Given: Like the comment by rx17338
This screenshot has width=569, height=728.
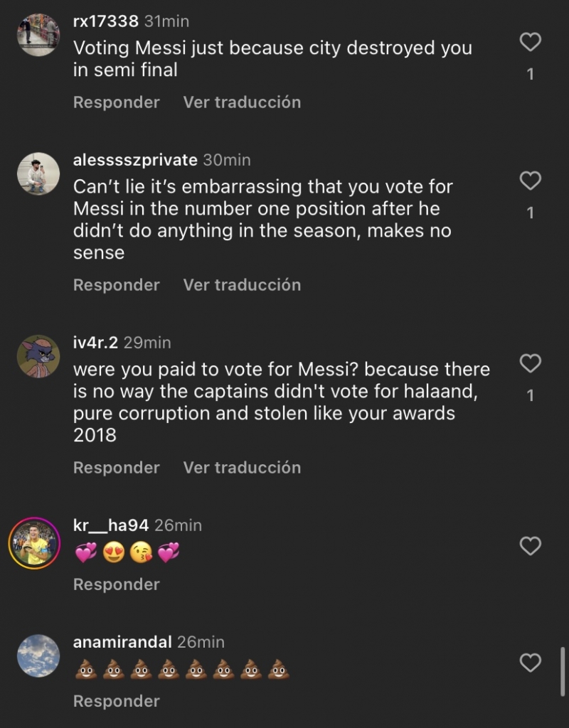Looking at the screenshot, I should (x=530, y=43).
